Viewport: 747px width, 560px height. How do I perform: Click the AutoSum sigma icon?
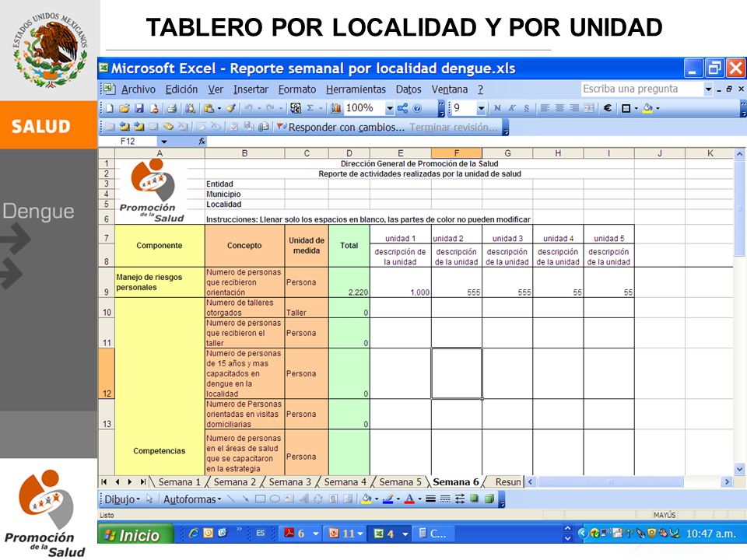point(310,108)
